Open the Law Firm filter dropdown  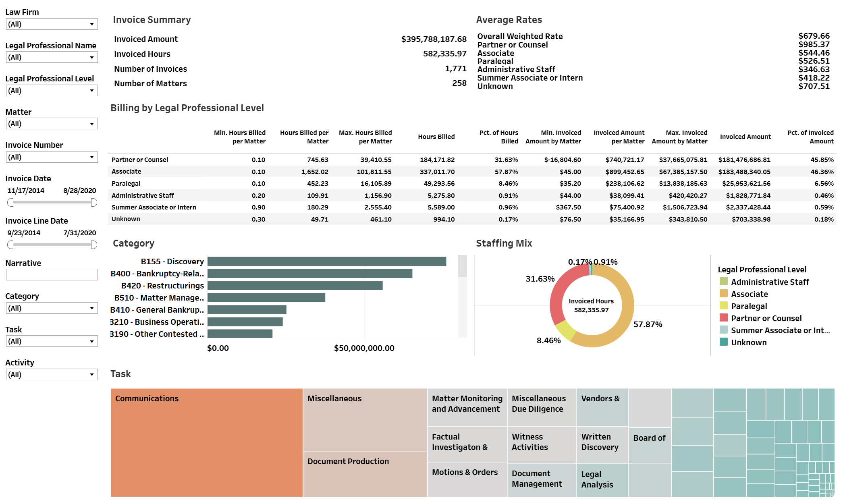tap(52, 24)
